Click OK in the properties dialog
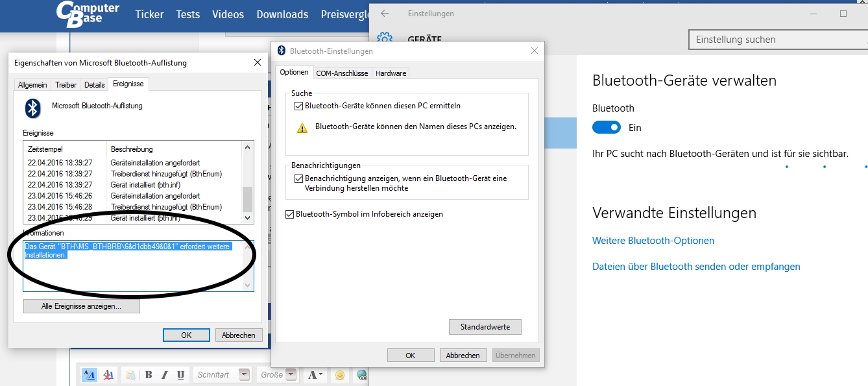Screen dimensions: 868x386 point(186,335)
